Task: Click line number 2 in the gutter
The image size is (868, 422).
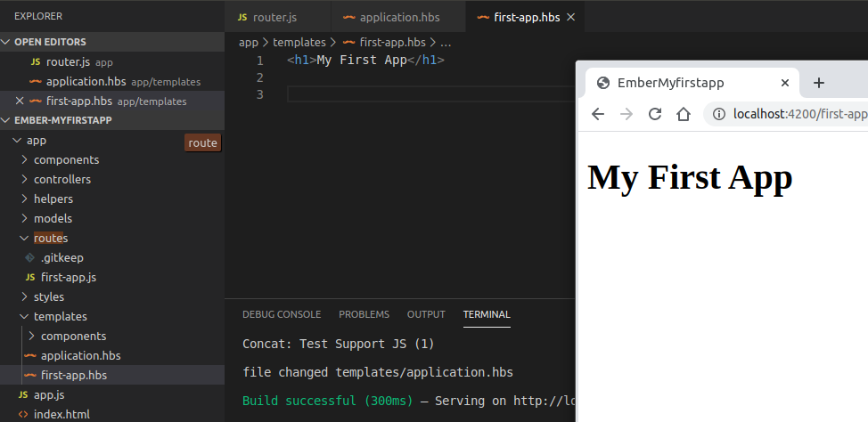Action: click(x=259, y=77)
